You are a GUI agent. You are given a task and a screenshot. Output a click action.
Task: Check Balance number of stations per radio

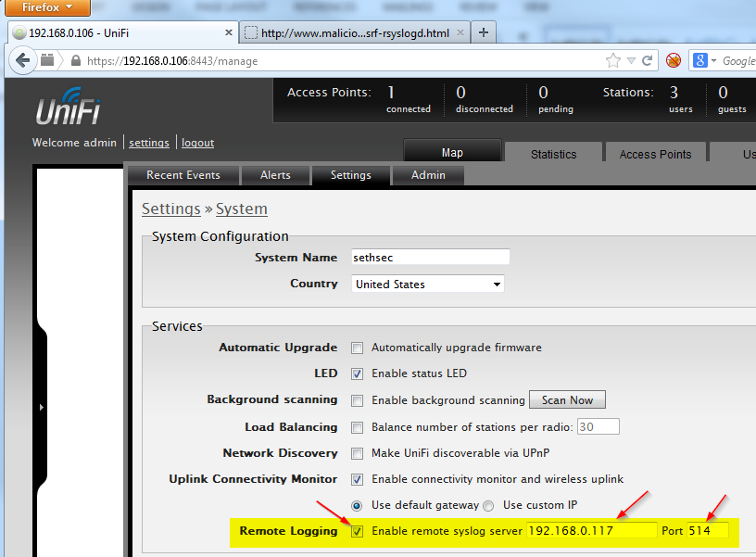point(357,427)
